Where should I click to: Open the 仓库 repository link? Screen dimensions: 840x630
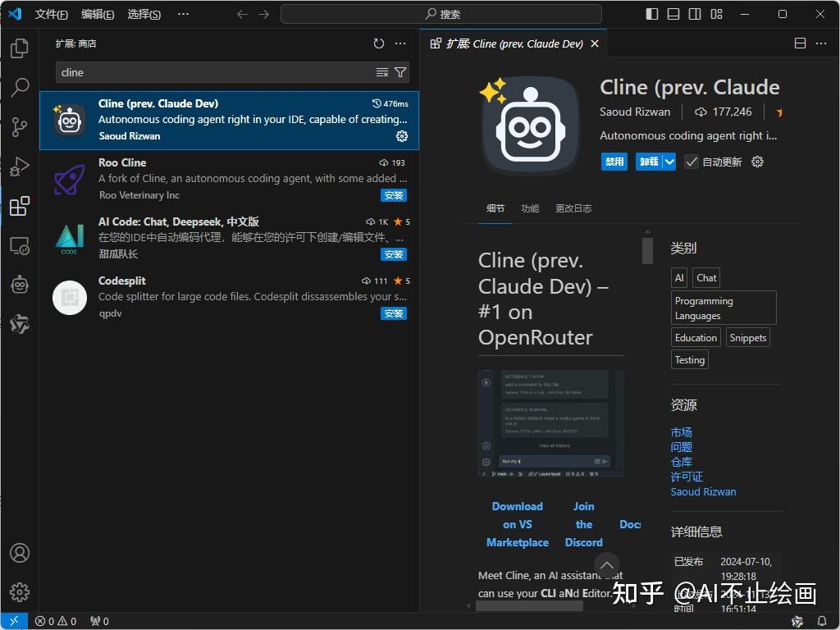coord(681,462)
